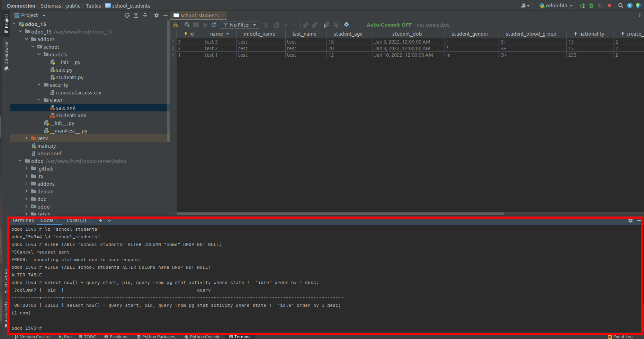This screenshot has width=644, height=339.
Task: Add a new terminal session with plus
Action: (100, 220)
